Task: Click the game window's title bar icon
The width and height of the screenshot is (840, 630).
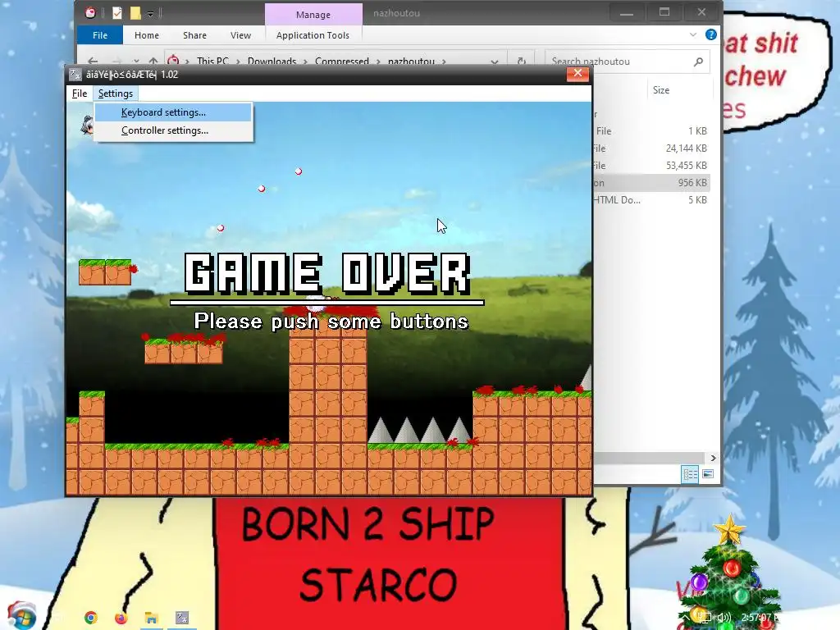Action: point(75,75)
